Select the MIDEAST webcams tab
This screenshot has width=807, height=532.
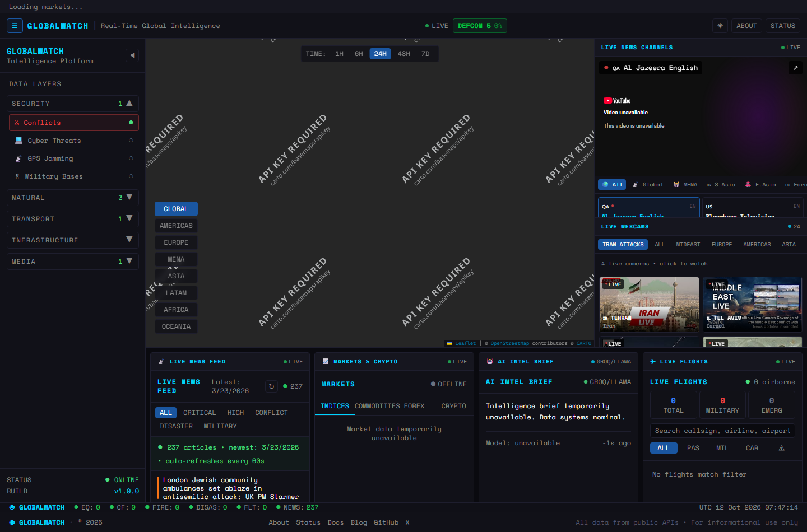click(688, 245)
